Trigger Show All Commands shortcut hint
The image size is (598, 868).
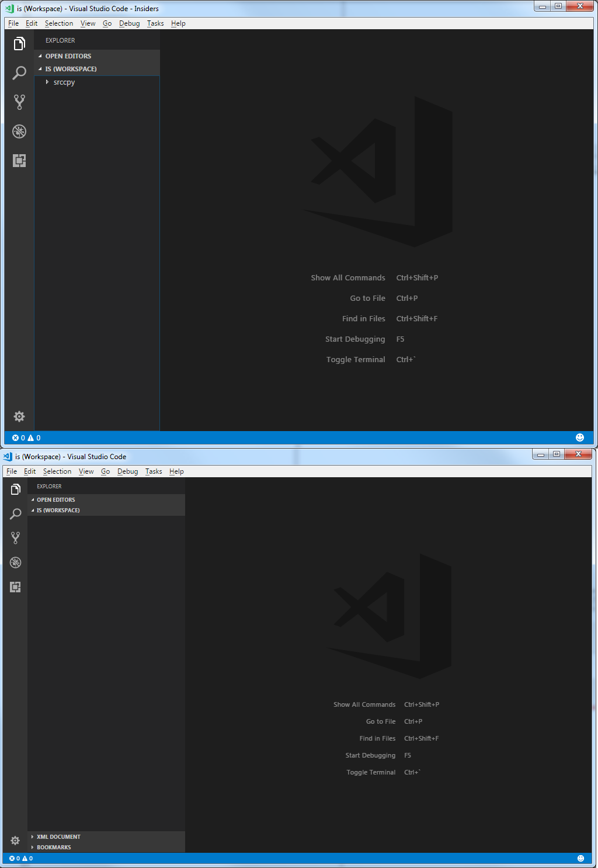point(347,277)
